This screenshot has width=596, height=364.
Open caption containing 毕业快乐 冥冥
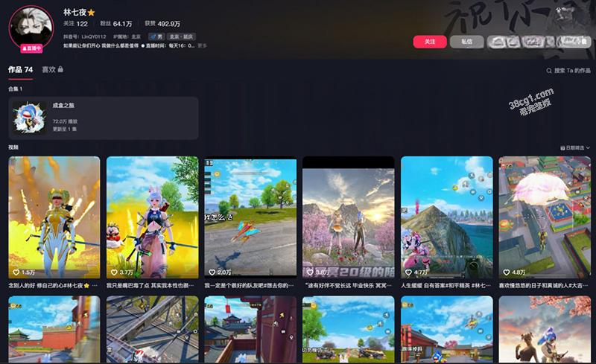tap(348, 285)
